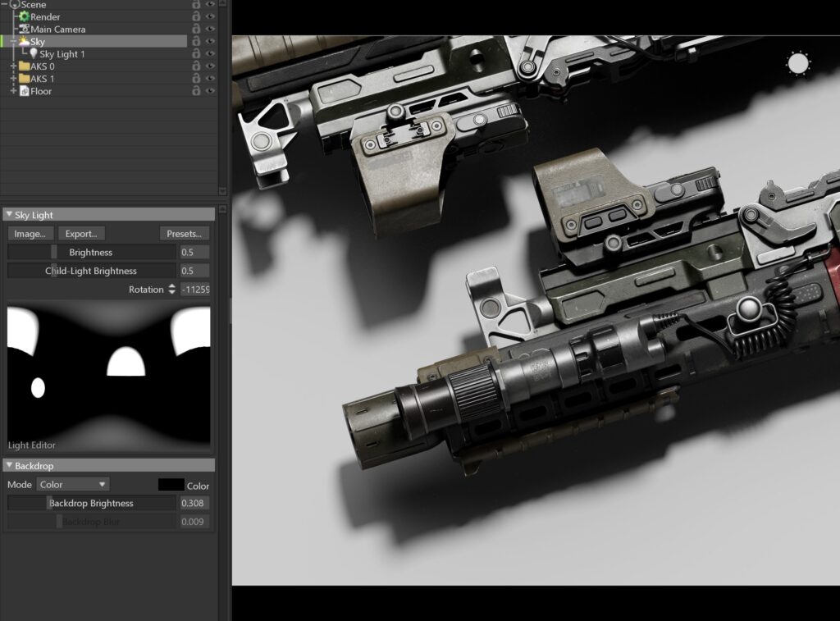Click the Sky Light 1 bulb icon

click(x=33, y=53)
